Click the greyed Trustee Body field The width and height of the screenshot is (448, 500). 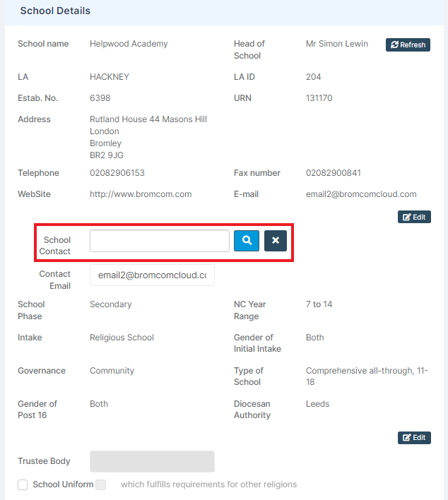tap(152, 461)
